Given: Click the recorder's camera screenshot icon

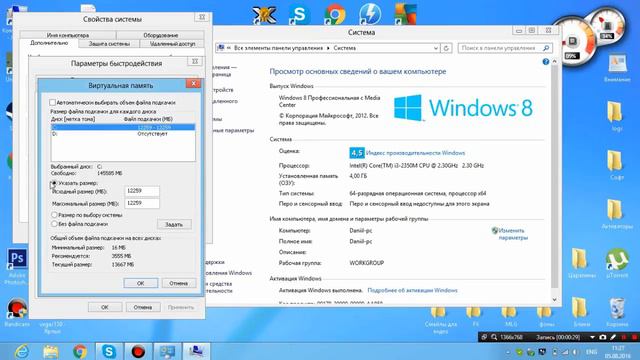Looking at the screenshot, I should (x=603, y=337).
